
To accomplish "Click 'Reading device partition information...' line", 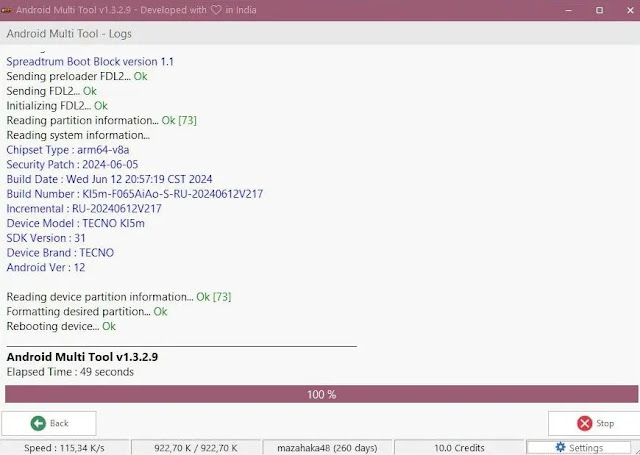I will click(119, 297).
